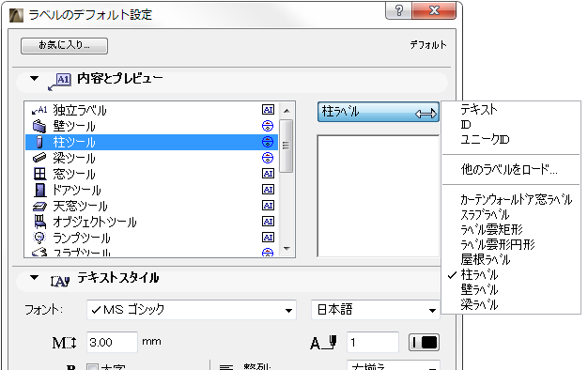Click the pen color swatch button
Image resolution: width=588 pixels, height=370 pixels.
[424, 342]
